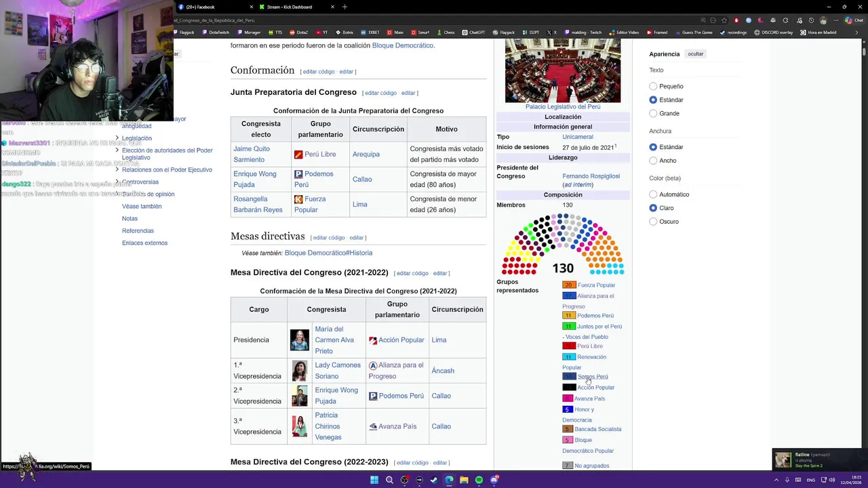Click the favorites star in address bar

tap(724, 20)
